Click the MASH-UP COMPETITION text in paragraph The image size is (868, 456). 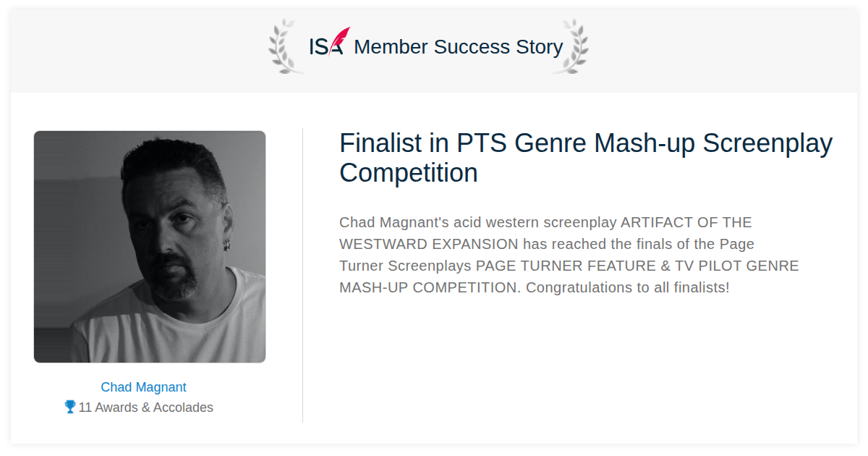(x=430, y=287)
